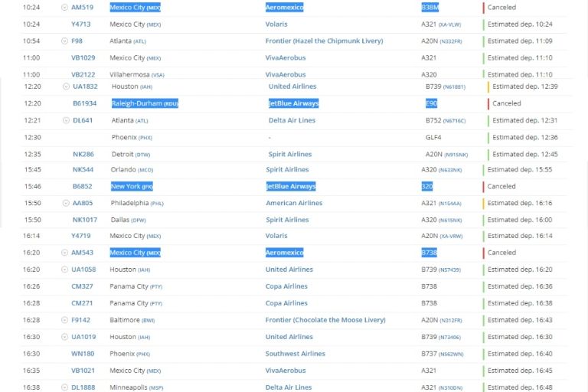Open flight number UA1832
588x392 pixels.
point(85,87)
